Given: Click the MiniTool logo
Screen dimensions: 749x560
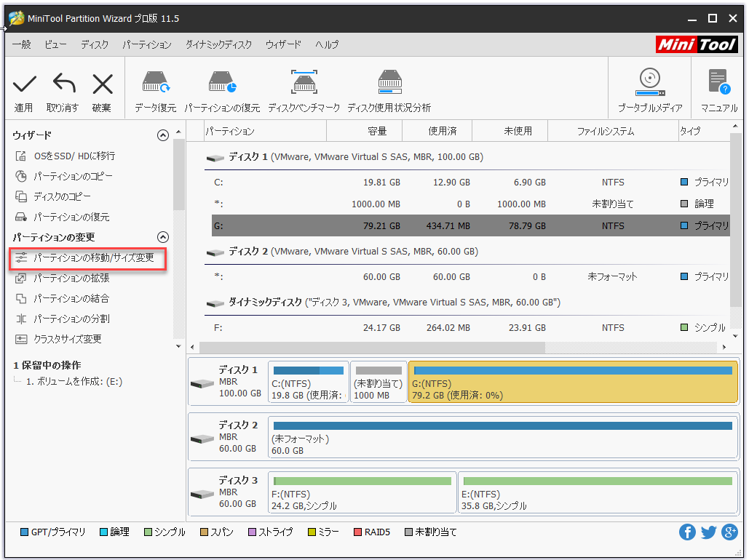Looking at the screenshot, I should (x=697, y=44).
